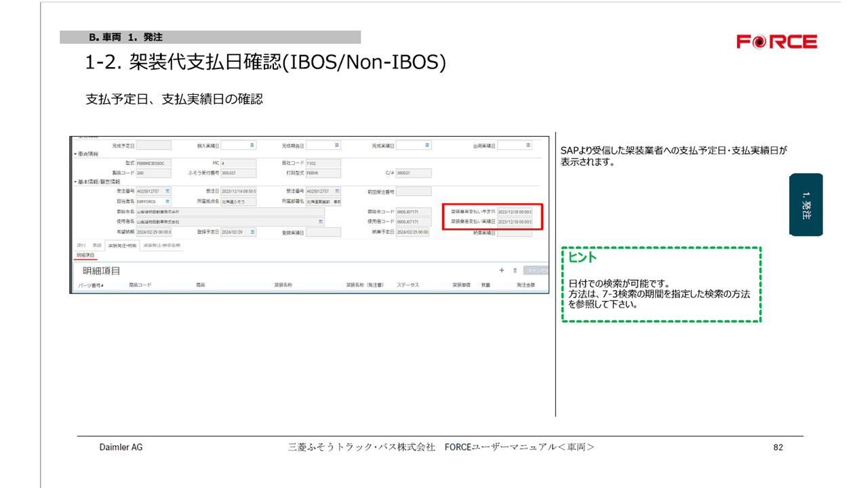Click calendar icon in 完成実績日 field
868x488 pixels.
427,145
